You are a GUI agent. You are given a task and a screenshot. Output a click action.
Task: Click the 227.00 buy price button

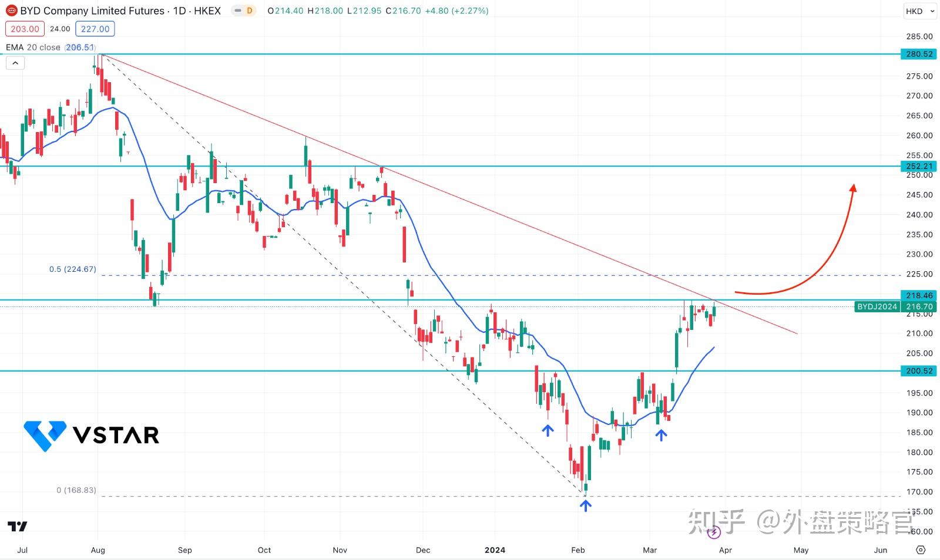(95, 29)
